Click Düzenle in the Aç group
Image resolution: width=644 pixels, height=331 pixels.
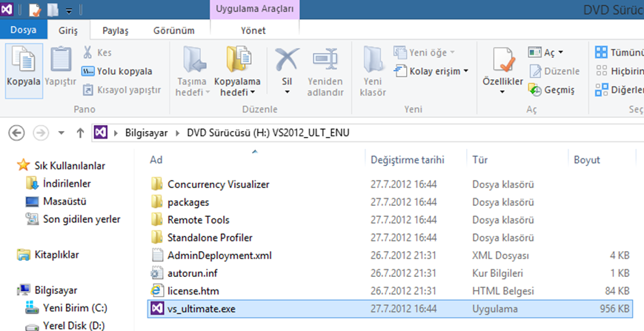tap(554, 71)
